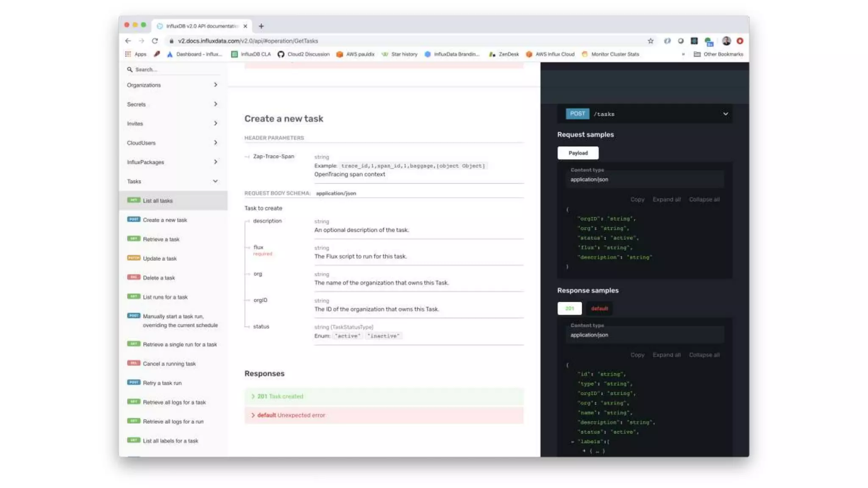The width and height of the screenshot is (868, 488).
Task: Open the Apps grid bookmark icon
Action: point(128,54)
